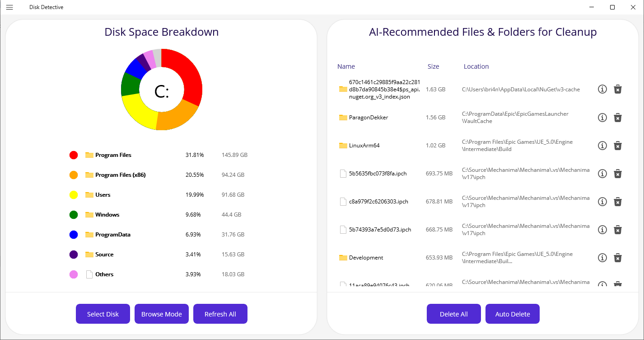This screenshot has width=644, height=340.
Task: Open the hamburger menu in title bar
Action: pyautogui.click(x=9, y=7)
